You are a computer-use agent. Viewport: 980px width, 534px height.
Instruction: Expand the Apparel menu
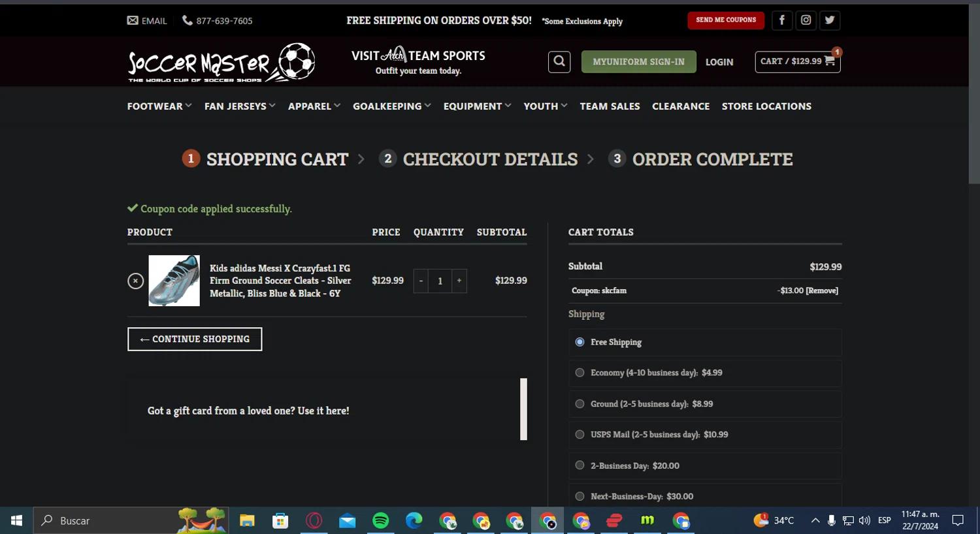(314, 106)
